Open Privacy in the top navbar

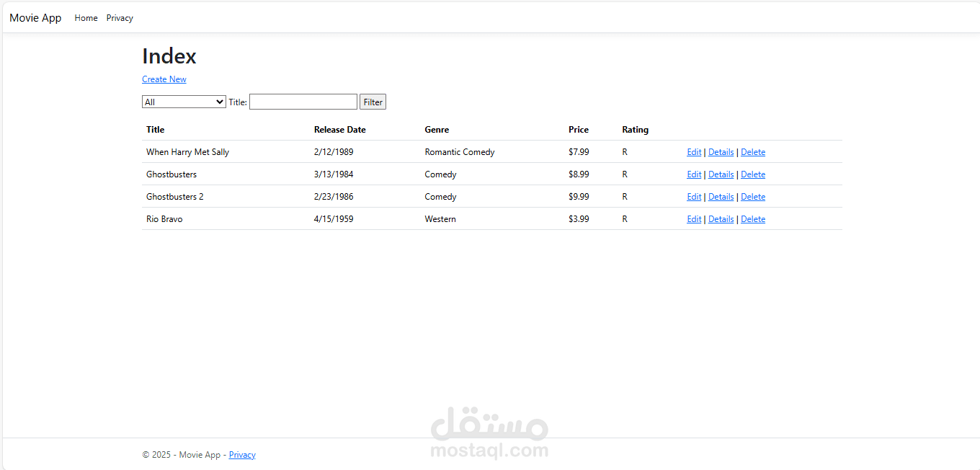pos(120,18)
